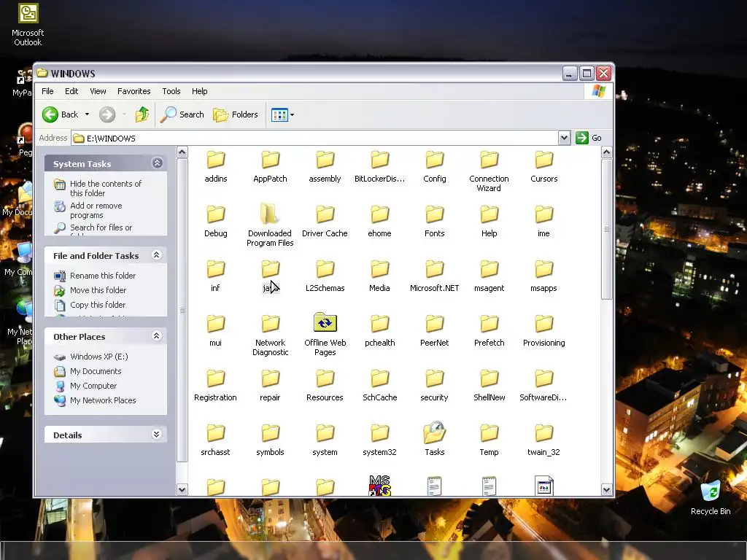The width and height of the screenshot is (747, 560).
Task: Click the Views toolbar icon
Action: tap(279, 114)
